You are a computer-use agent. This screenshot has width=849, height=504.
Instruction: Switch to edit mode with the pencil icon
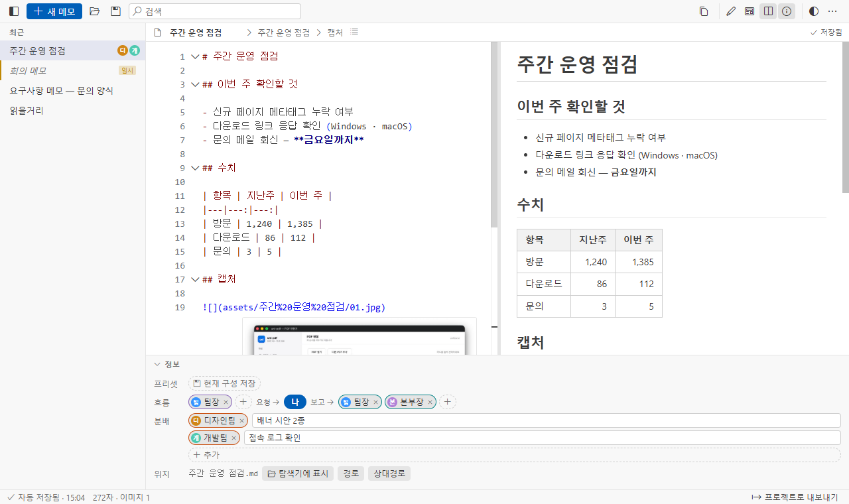point(731,11)
